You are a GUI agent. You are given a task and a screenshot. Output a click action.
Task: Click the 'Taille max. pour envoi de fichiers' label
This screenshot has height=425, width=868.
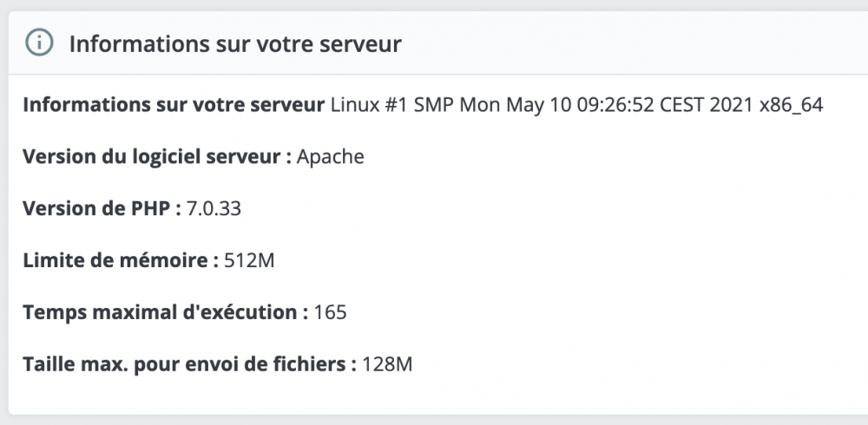tap(189, 364)
